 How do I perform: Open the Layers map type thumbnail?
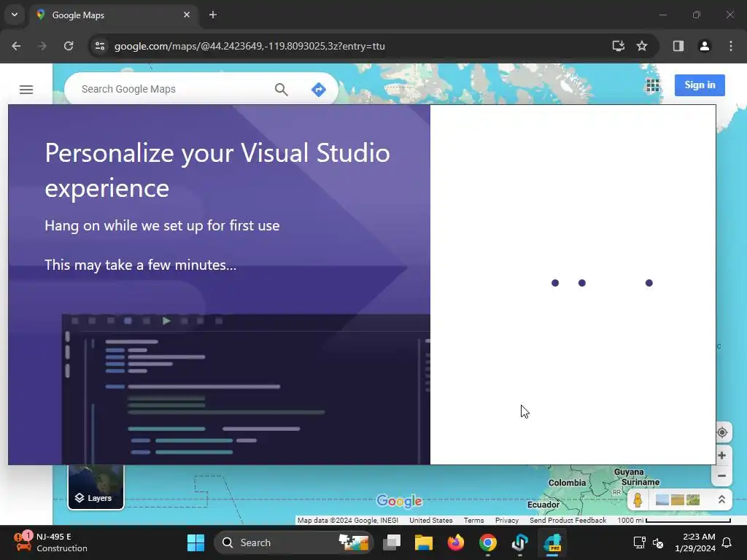(x=96, y=486)
